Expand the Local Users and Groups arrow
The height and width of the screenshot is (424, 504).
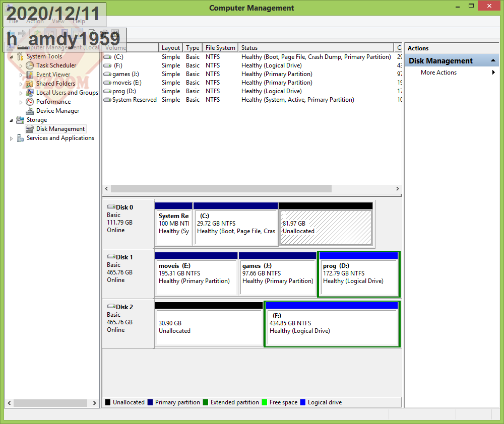pos(21,93)
